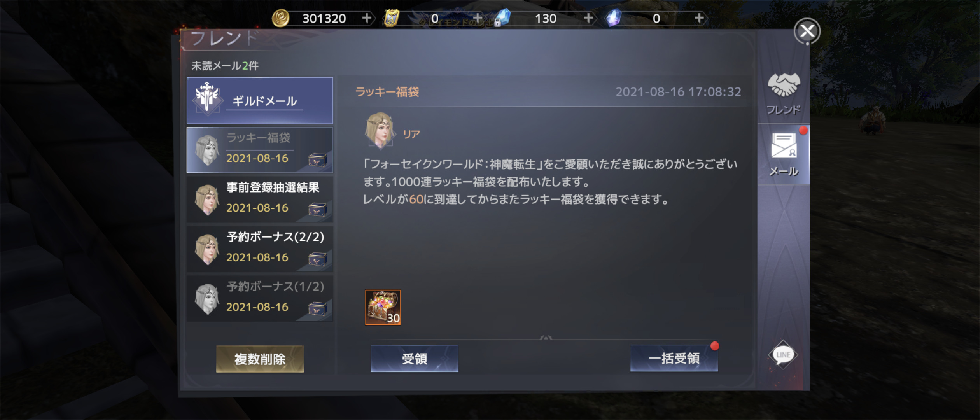Add blue diamonds with the plus icon

(588, 18)
